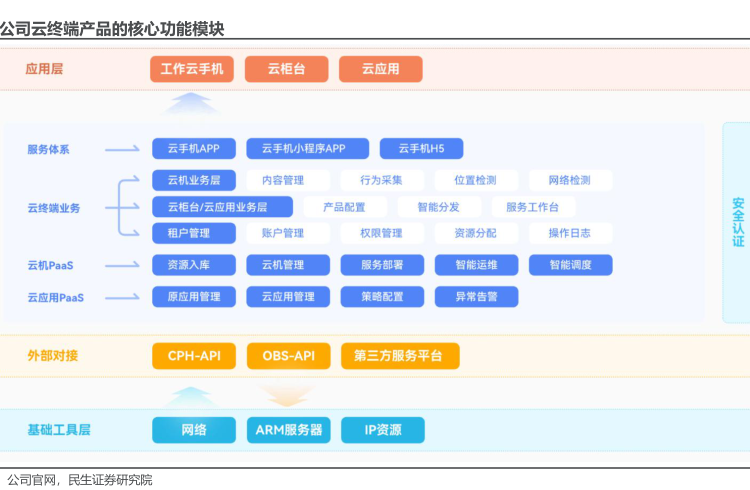This screenshot has height=490, width=750.
Task: Select 云手机小程序APP block
Action: click(x=308, y=148)
